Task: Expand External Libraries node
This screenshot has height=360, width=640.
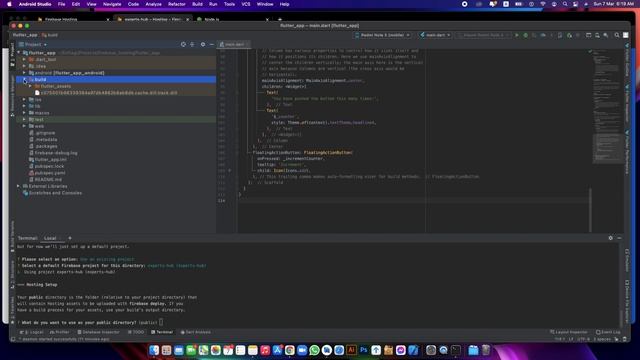Action: (x=18, y=186)
